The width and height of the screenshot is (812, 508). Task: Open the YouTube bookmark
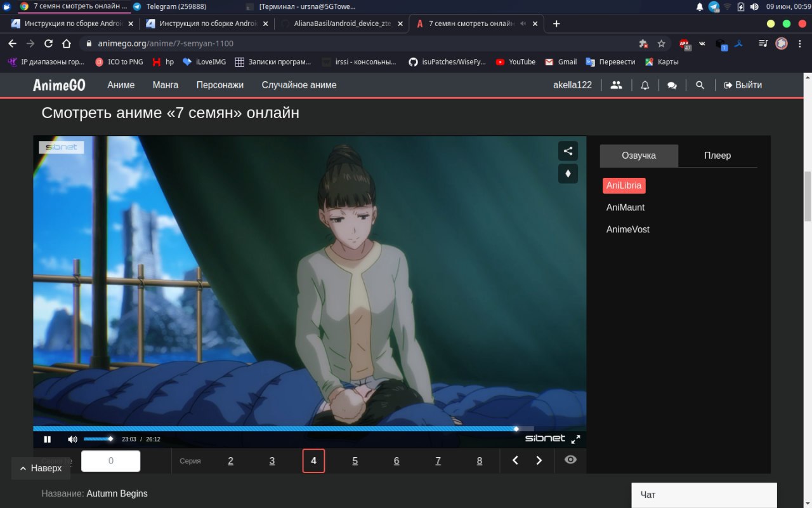(x=516, y=62)
